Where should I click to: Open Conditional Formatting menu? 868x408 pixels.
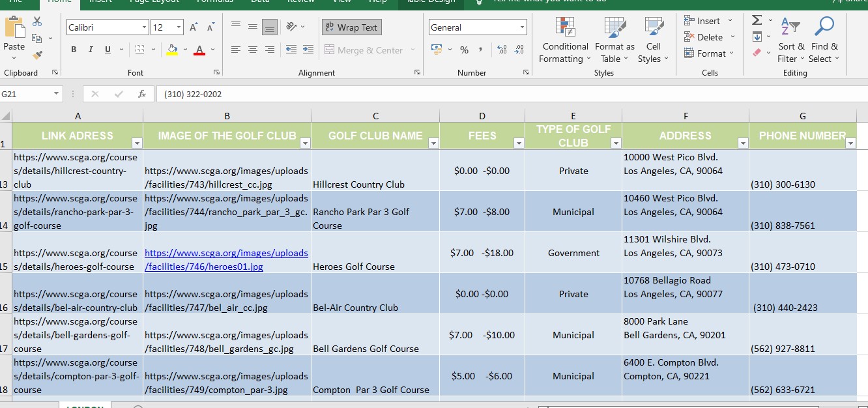pyautogui.click(x=564, y=40)
